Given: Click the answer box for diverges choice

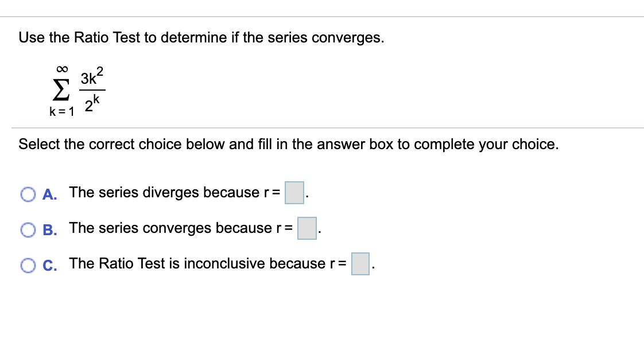Looking at the screenshot, I should (294, 193).
